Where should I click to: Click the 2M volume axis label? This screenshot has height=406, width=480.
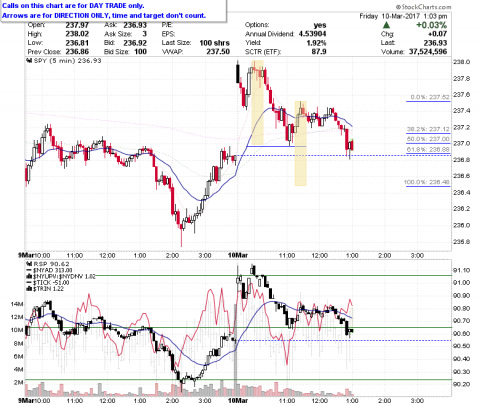(x=19, y=383)
